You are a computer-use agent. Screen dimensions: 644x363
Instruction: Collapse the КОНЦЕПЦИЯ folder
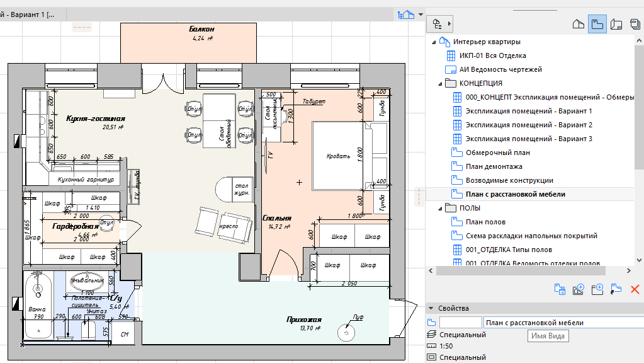pos(440,83)
